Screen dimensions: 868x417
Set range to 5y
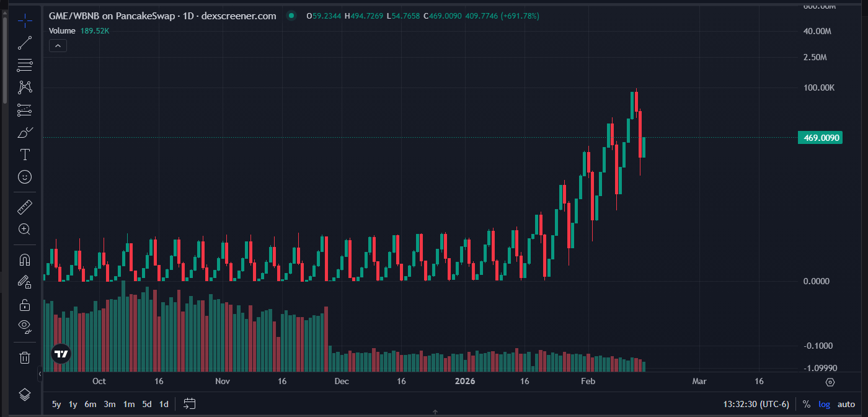[56, 404]
